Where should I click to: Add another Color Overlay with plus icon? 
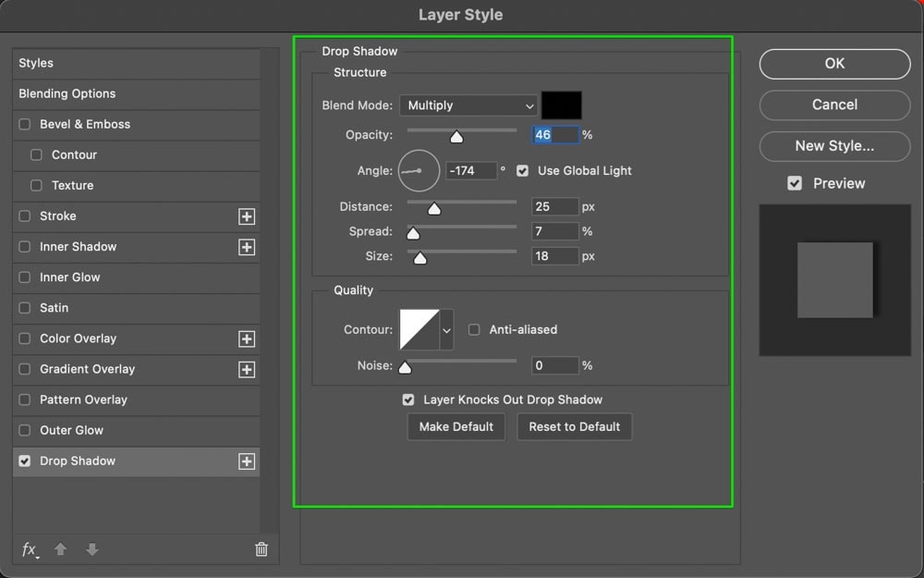coord(247,339)
